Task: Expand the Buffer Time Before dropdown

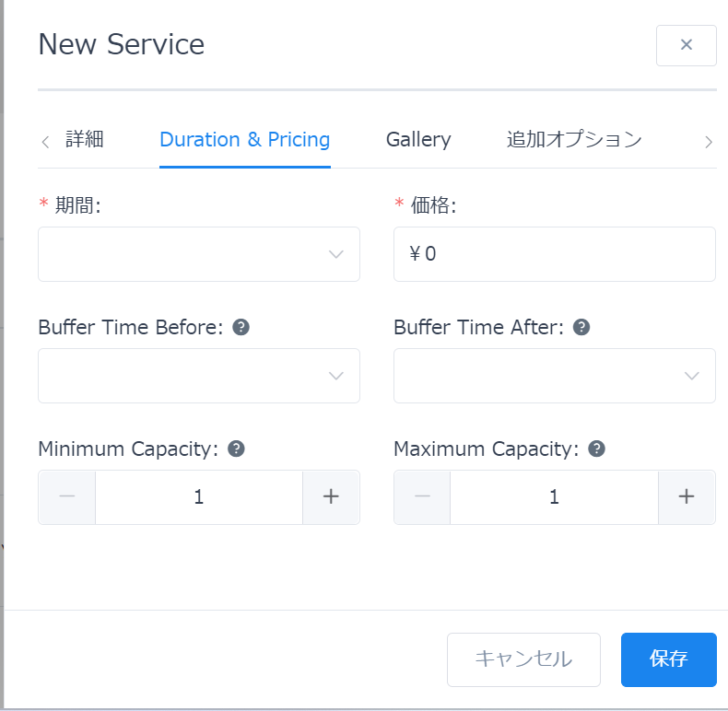Action: [x=199, y=376]
